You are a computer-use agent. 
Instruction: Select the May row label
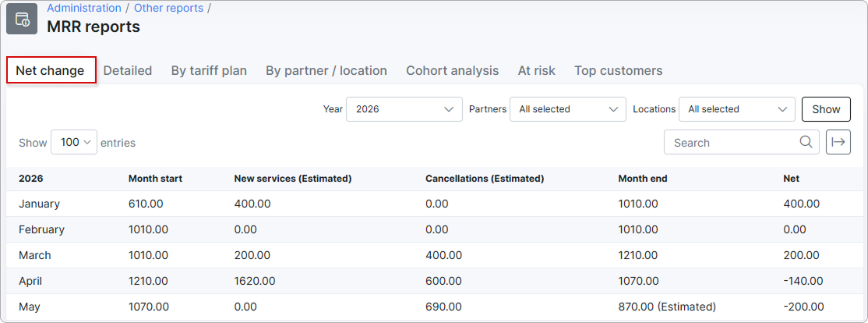[30, 307]
